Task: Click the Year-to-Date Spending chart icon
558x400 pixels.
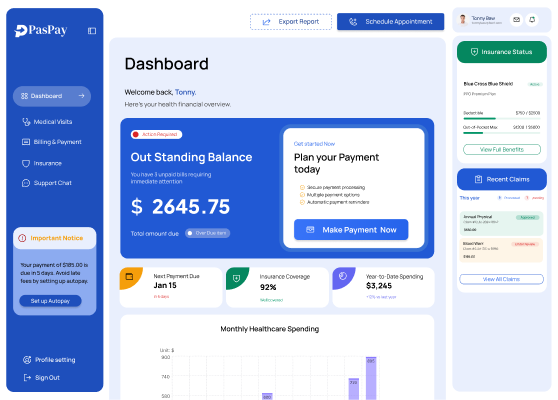Action: (x=343, y=276)
